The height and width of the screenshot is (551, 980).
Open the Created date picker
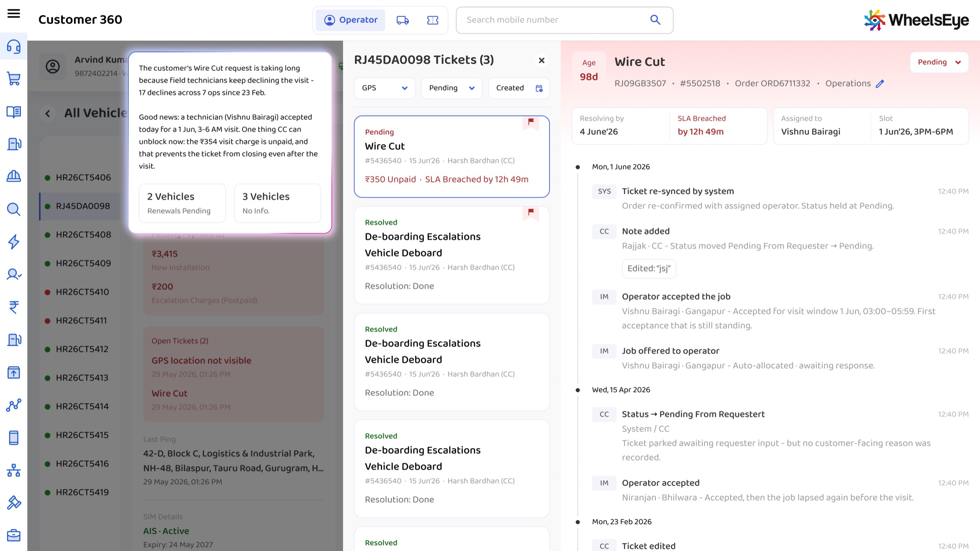click(x=519, y=88)
